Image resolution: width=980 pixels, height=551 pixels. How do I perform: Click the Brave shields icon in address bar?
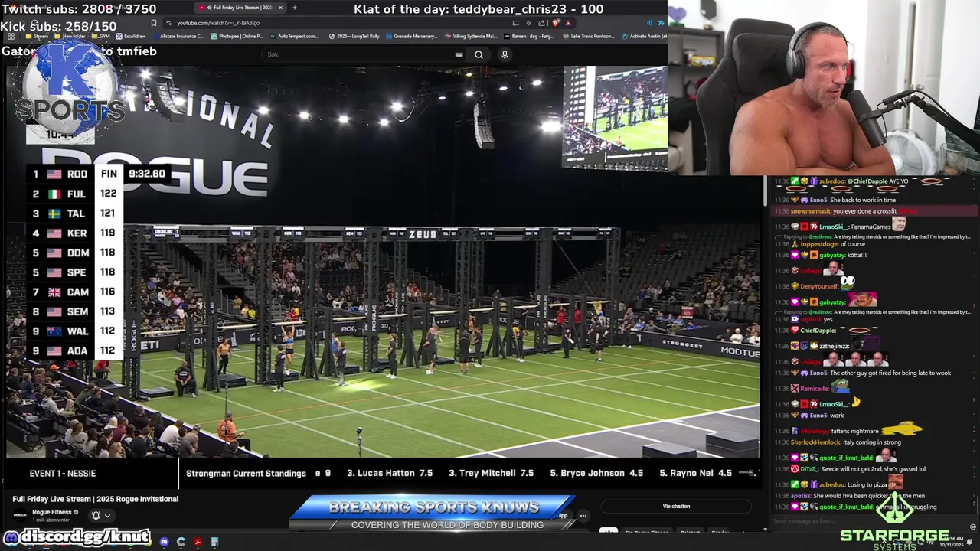(x=556, y=23)
